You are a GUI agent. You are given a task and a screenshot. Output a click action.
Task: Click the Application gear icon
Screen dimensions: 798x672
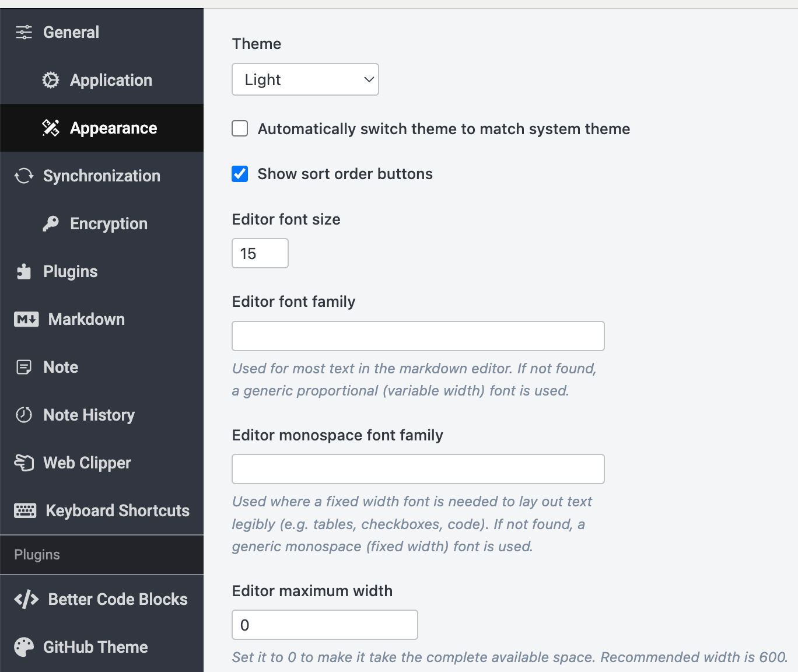[51, 80]
